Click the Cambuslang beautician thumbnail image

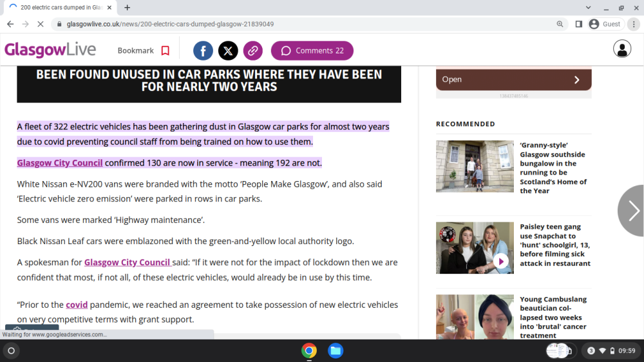pyautogui.click(x=475, y=317)
